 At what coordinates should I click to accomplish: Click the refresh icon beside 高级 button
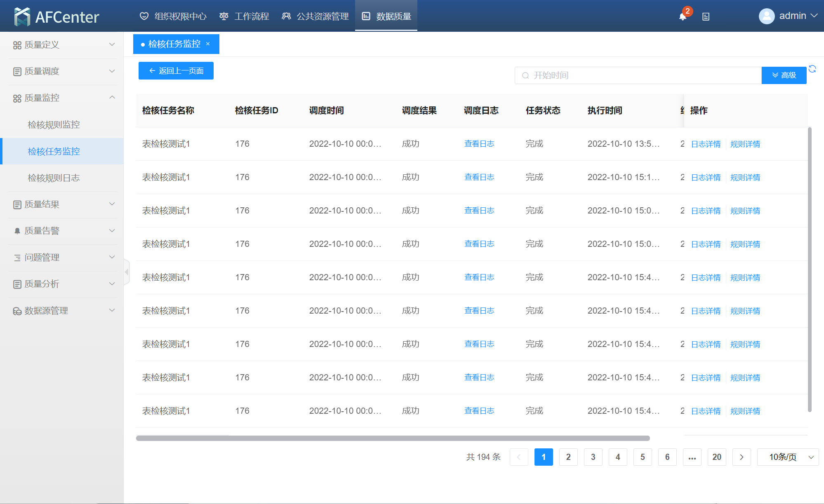pos(812,69)
